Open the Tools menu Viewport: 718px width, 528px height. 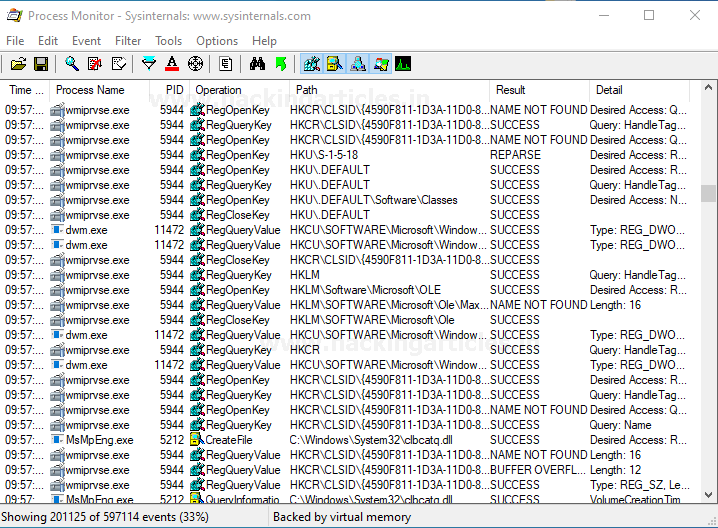coord(168,41)
